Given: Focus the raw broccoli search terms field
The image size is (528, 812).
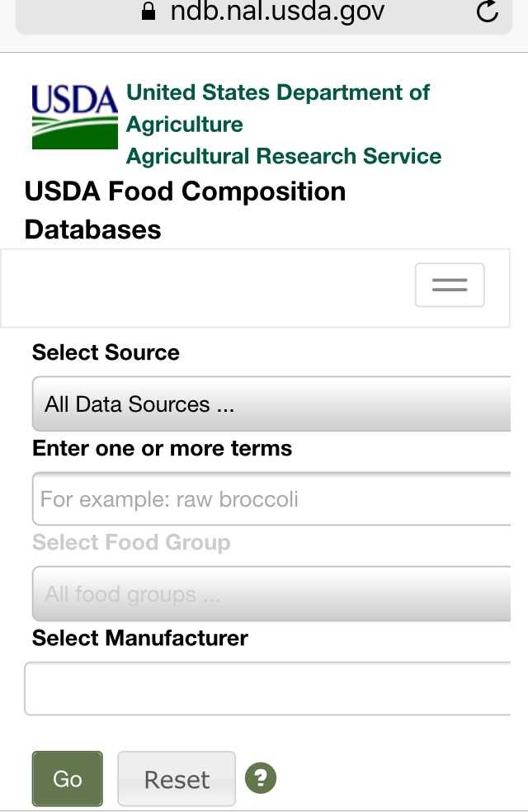Looking at the screenshot, I should pyautogui.click(x=272, y=499).
